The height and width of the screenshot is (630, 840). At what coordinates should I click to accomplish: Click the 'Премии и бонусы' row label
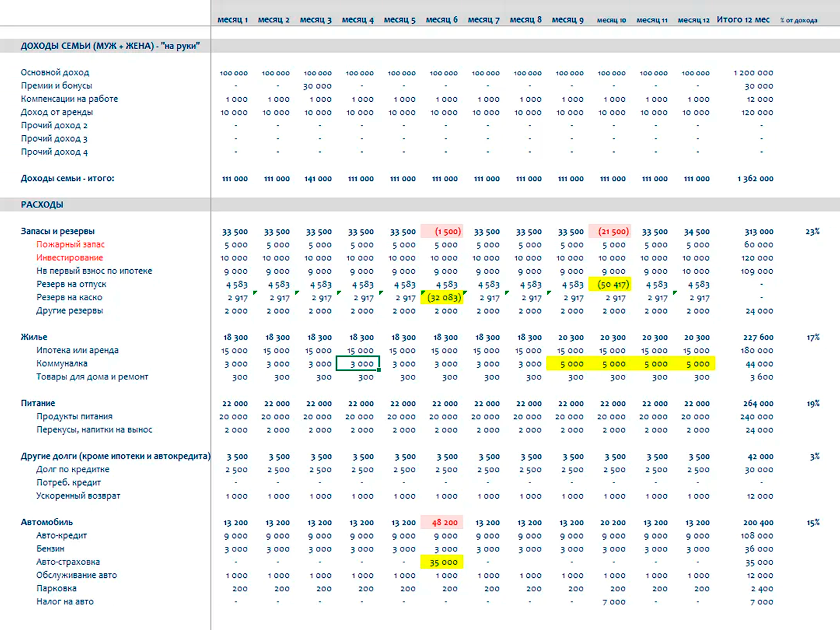click(57, 86)
